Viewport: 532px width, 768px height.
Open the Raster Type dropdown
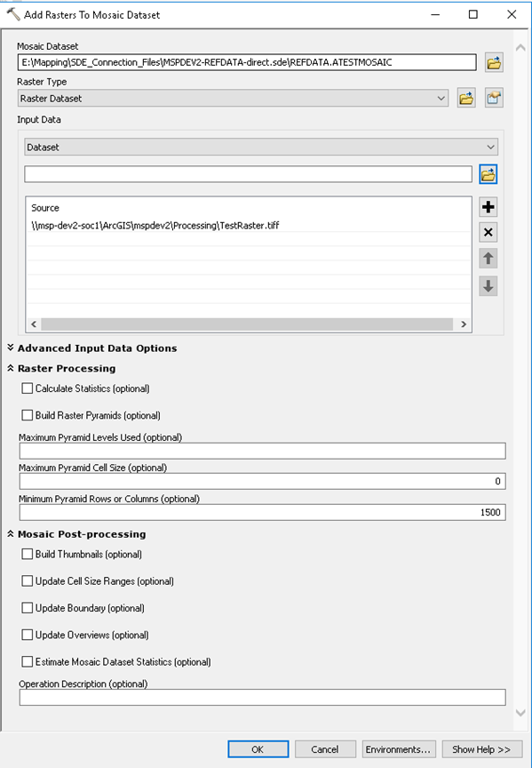point(233,99)
